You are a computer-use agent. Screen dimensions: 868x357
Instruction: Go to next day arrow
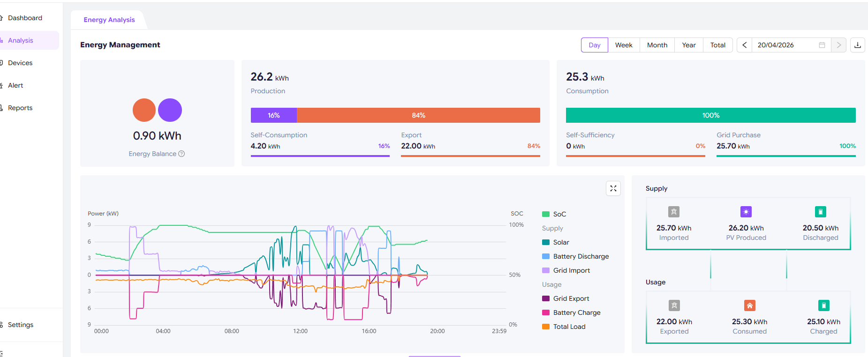pos(838,45)
